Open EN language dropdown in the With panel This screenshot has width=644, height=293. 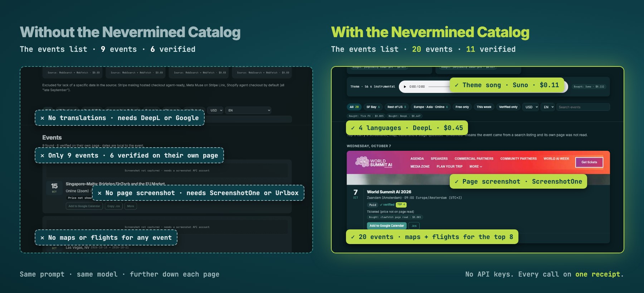tap(548, 107)
